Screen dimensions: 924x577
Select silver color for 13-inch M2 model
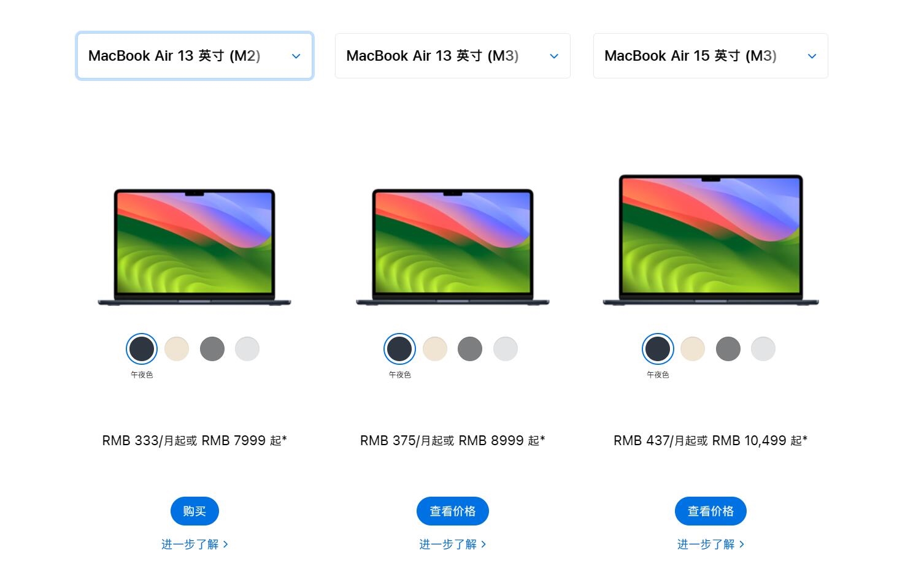point(247,349)
